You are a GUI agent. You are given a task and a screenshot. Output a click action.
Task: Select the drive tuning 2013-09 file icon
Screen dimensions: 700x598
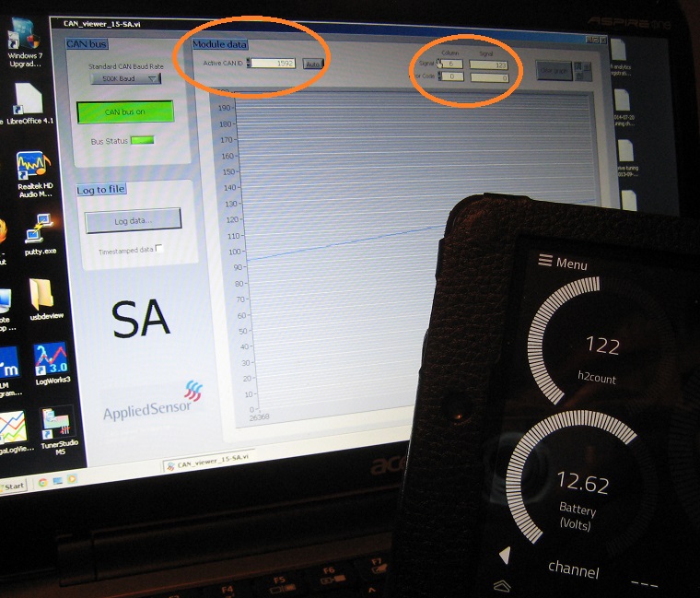[x=627, y=158]
